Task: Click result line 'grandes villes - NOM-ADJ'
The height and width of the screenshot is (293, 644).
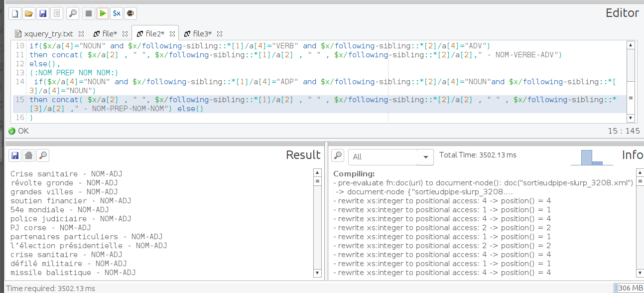Action: point(64,192)
